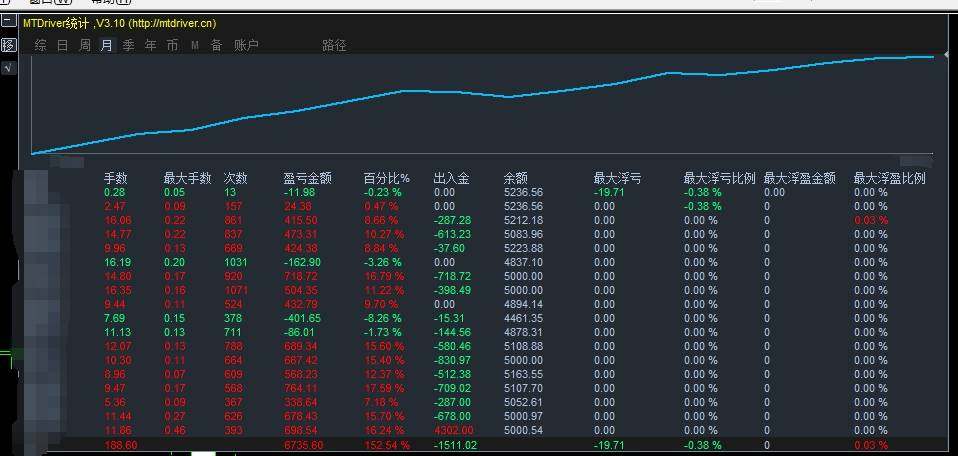Select the max lots cell 0.05
The height and width of the screenshot is (456, 958).
point(175,192)
